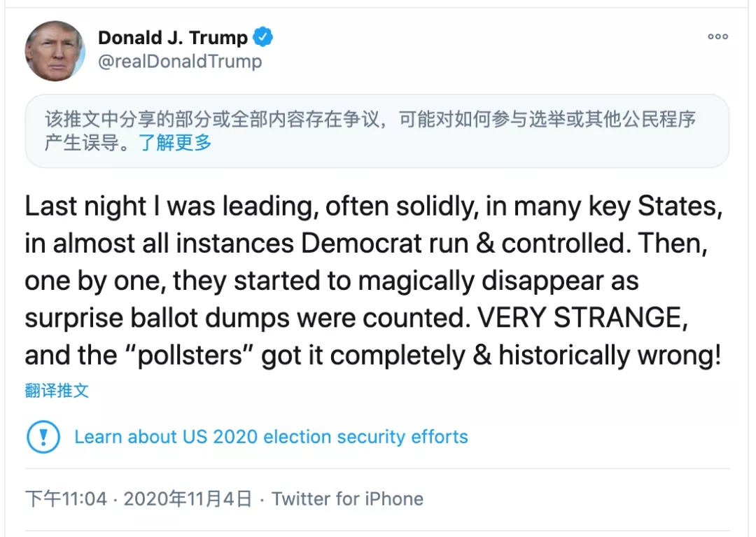Follow the 了解更多 link in the notice

click(x=175, y=143)
